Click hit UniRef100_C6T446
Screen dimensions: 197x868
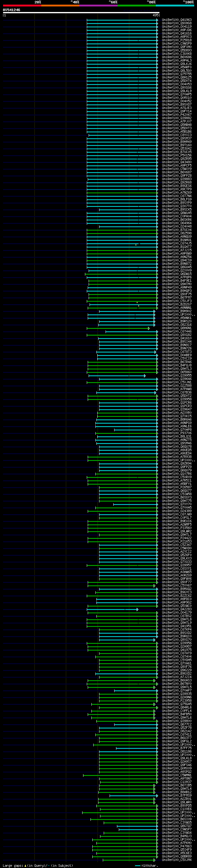[177, 332]
